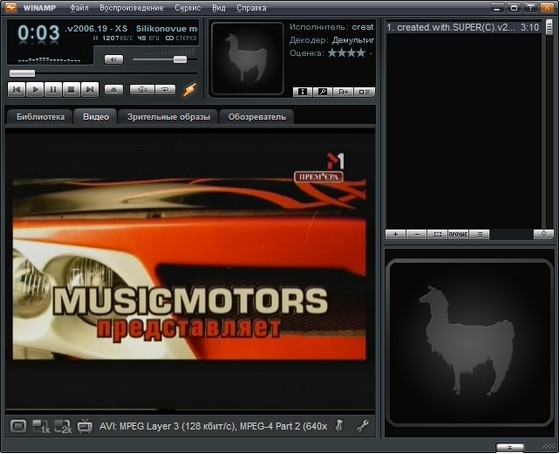This screenshot has height=454, width=560.
Task: Switch to the Зрительные образы tab
Action: click(169, 117)
